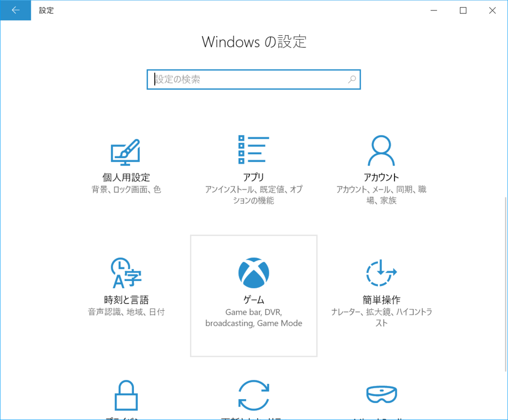Click the 背景、ロック画面、色 description
Screen dimensions: 508x420
[x=126, y=189]
